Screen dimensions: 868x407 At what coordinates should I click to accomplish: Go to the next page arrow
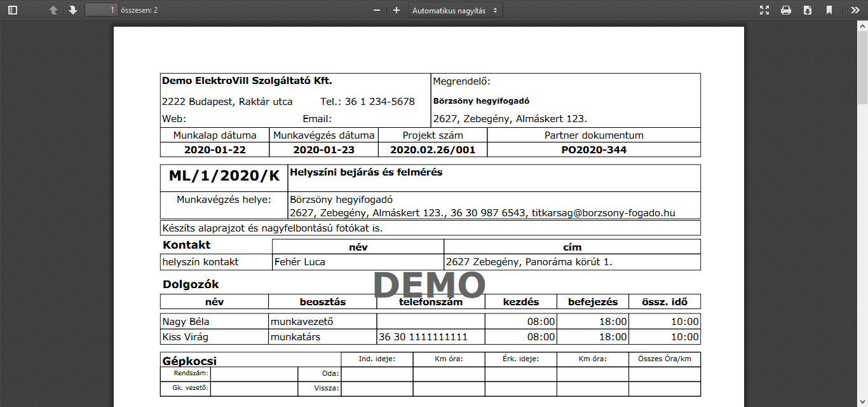point(73,10)
